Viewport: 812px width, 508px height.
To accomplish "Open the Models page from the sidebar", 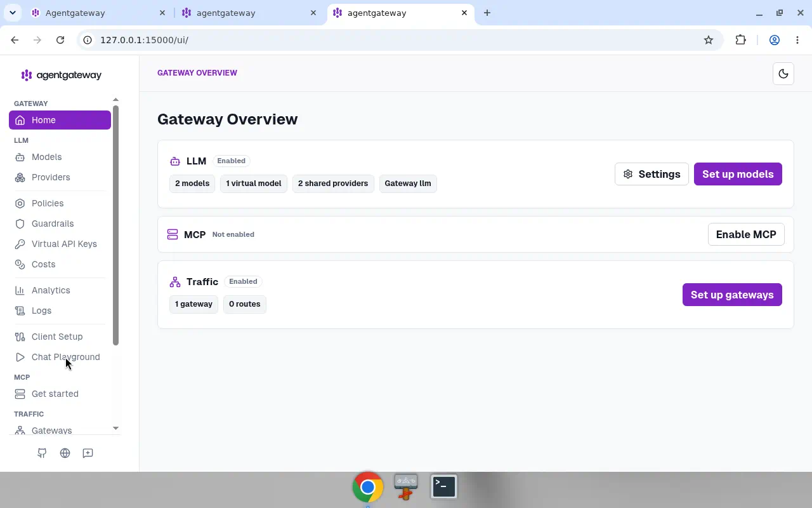I will pyautogui.click(x=60, y=157).
